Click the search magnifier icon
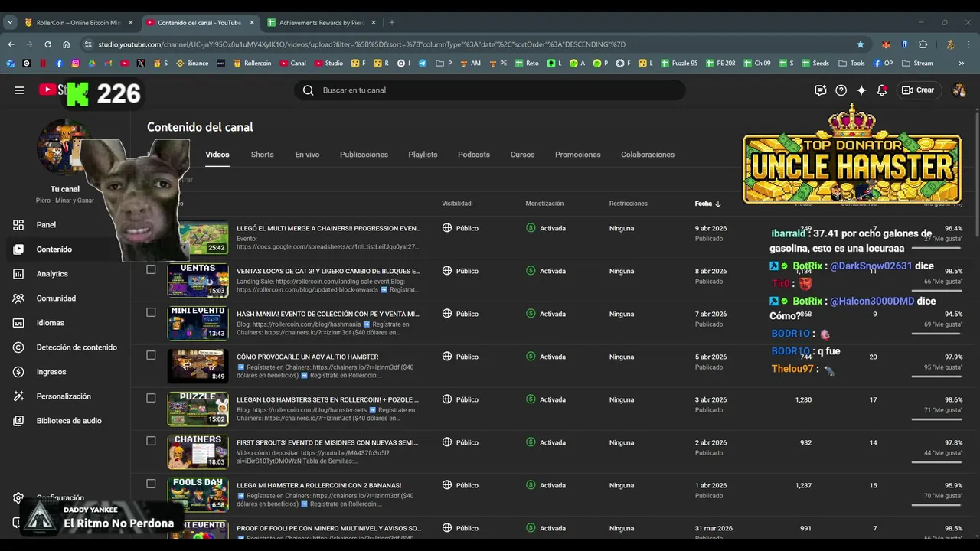980x551 pixels. (x=308, y=90)
